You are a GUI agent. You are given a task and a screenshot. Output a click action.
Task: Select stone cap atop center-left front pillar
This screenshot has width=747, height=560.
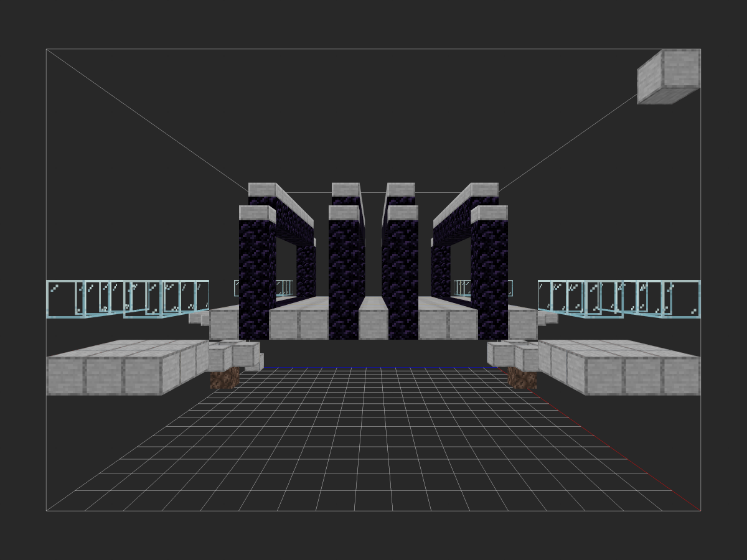tap(344, 213)
